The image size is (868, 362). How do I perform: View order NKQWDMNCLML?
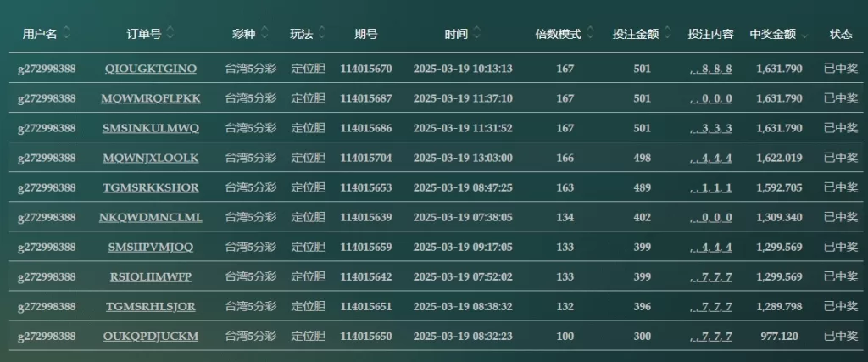click(151, 218)
